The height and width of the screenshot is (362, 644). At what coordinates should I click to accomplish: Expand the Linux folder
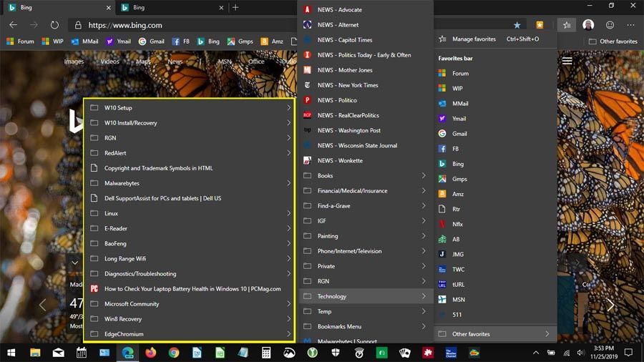pos(190,213)
